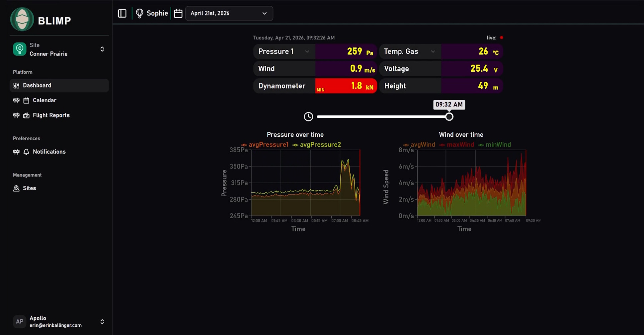Click the construction barrier icon beside Flight Reports
Image resolution: width=644 pixels, height=335 pixels.
tap(16, 115)
